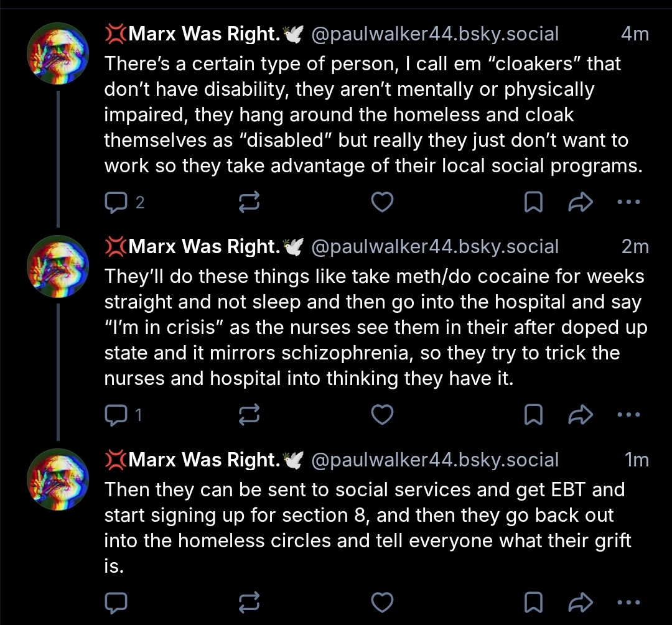672x625 pixels.
Task: Click "Marx Was Right." name on third post
Action: point(204,460)
